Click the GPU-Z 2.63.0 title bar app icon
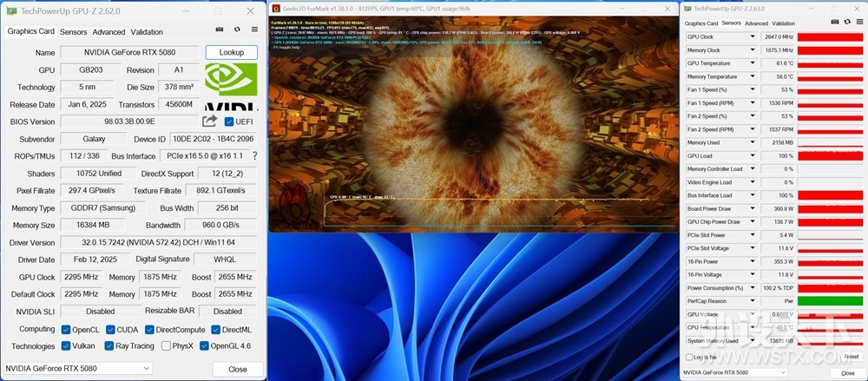Screen dimensions: 868x381 click(688, 9)
